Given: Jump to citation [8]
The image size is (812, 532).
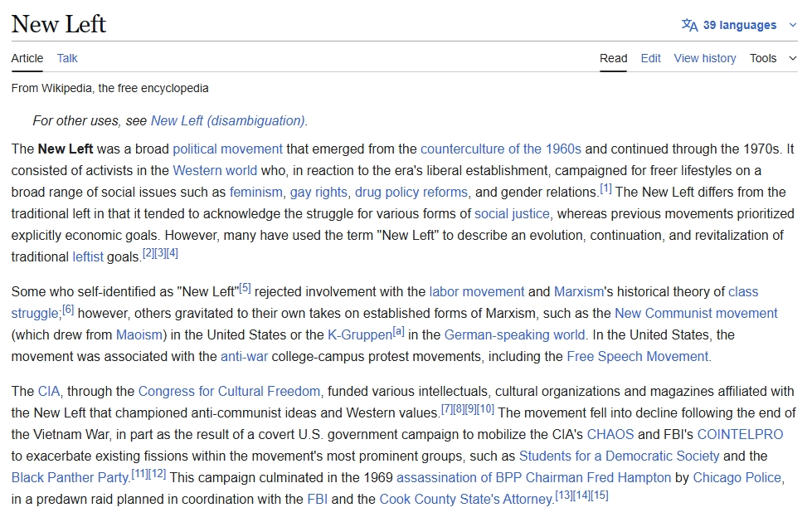Looking at the screenshot, I should point(459,410).
